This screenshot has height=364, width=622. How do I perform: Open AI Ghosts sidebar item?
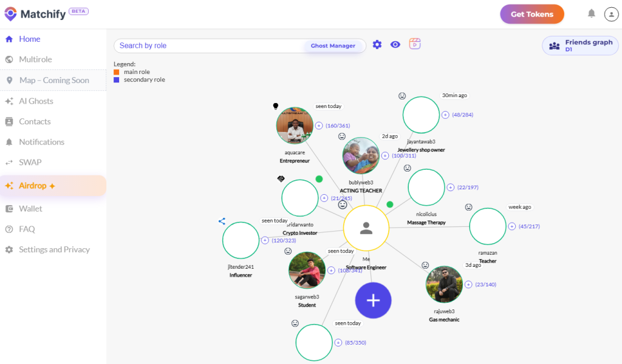(x=36, y=101)
